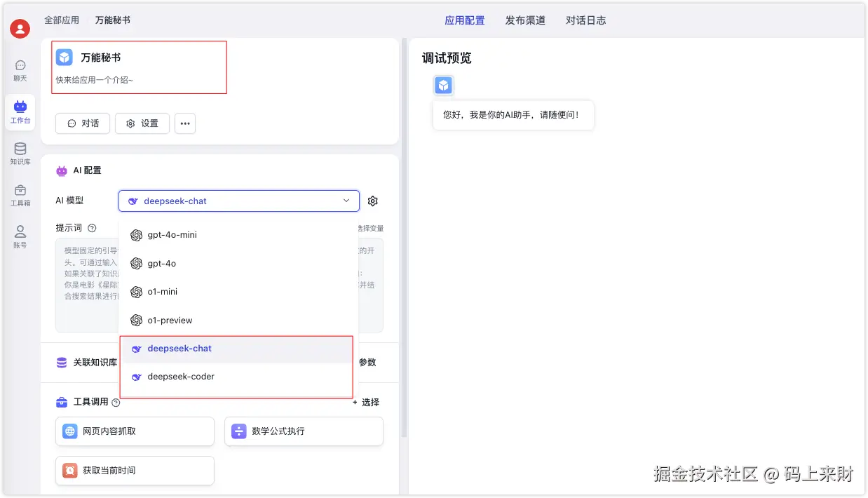Select gpt-4o from model list
Viewport: 868px width, 498px height.
tap(239, 264)
